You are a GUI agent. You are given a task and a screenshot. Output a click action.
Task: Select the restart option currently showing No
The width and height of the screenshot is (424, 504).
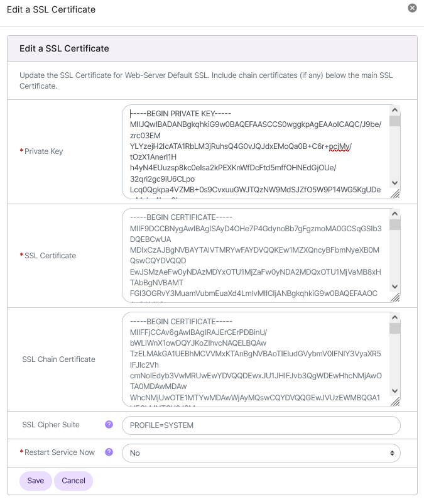(x=260, y=453)
